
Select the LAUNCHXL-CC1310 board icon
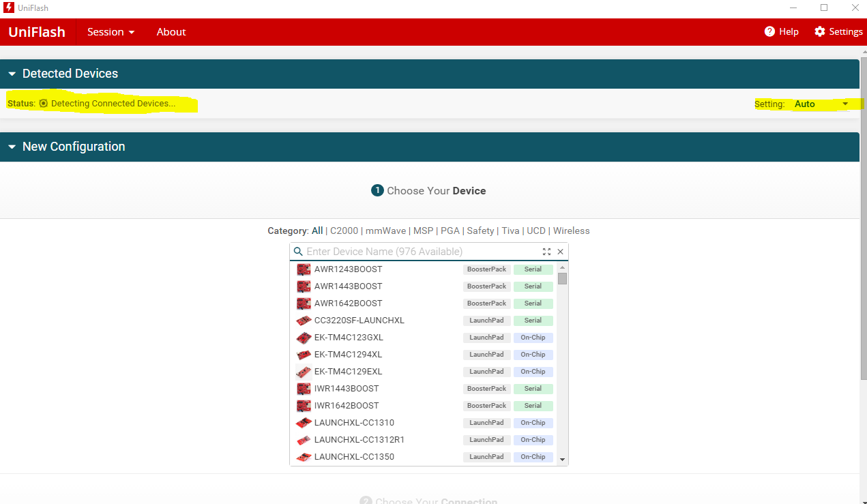click(304, 423)
